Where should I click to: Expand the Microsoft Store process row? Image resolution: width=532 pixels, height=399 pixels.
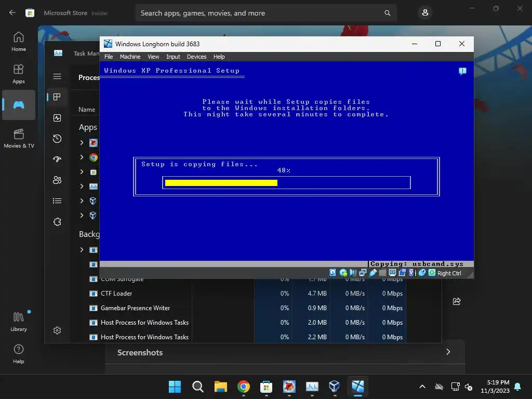click(82, 171)
